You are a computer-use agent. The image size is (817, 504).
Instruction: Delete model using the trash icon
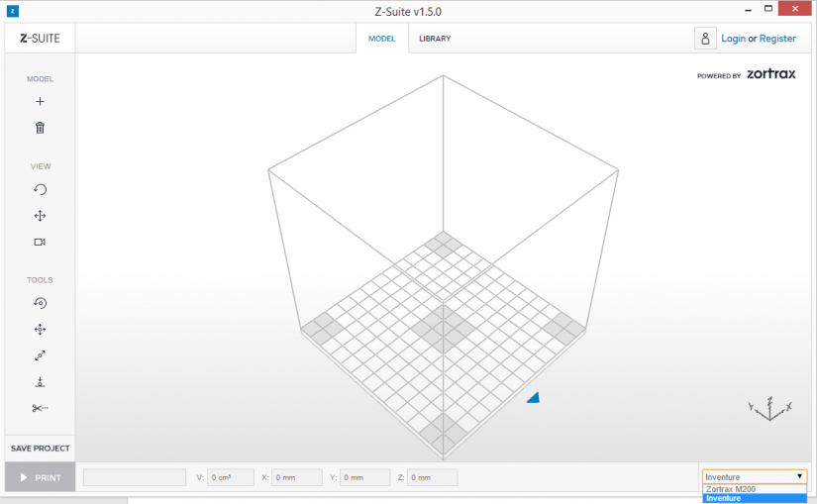pyautogui.click(x=41, y=128)
